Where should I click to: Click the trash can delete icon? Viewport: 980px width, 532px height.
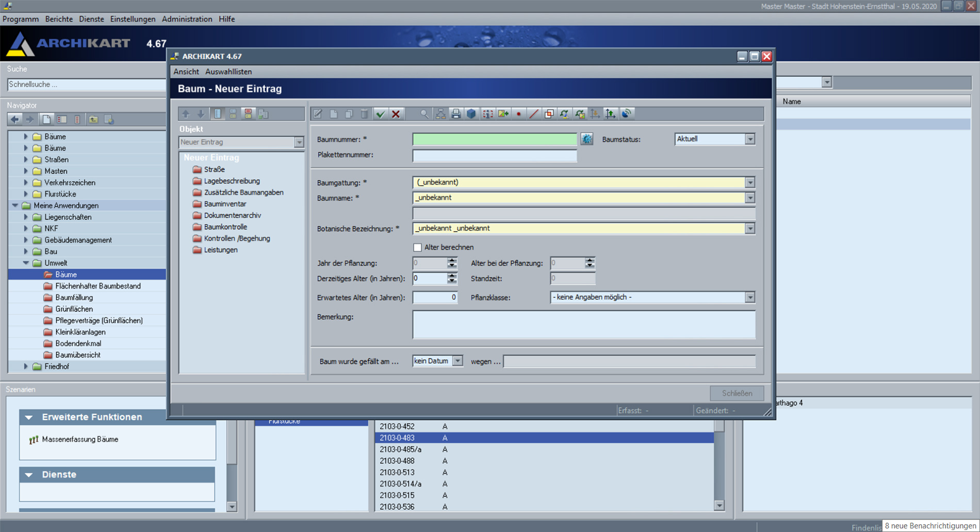364,114
